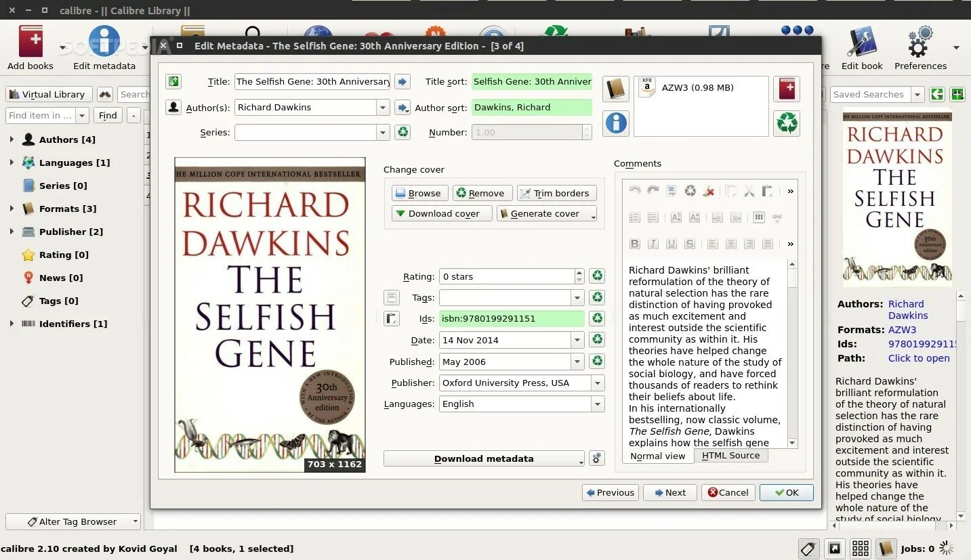Toggle underline in comments editor
The height and width of the screenshot is (560, 971).
pyautogui.click(x=672, y=244)
